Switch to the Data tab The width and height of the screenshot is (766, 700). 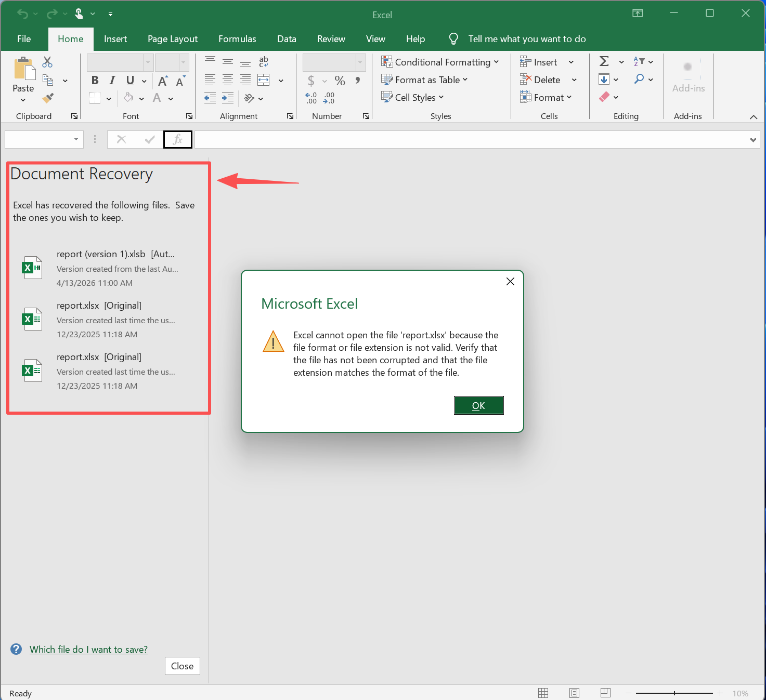[287, 39]
